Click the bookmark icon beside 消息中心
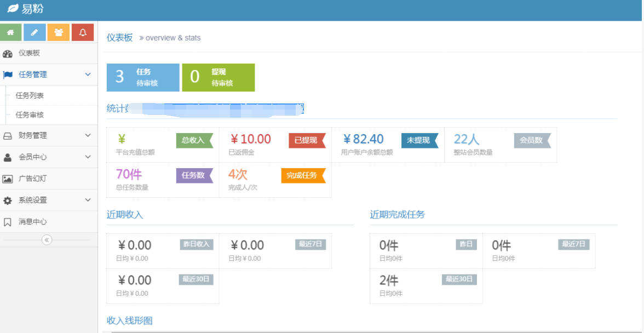 (x=8, y=222)
